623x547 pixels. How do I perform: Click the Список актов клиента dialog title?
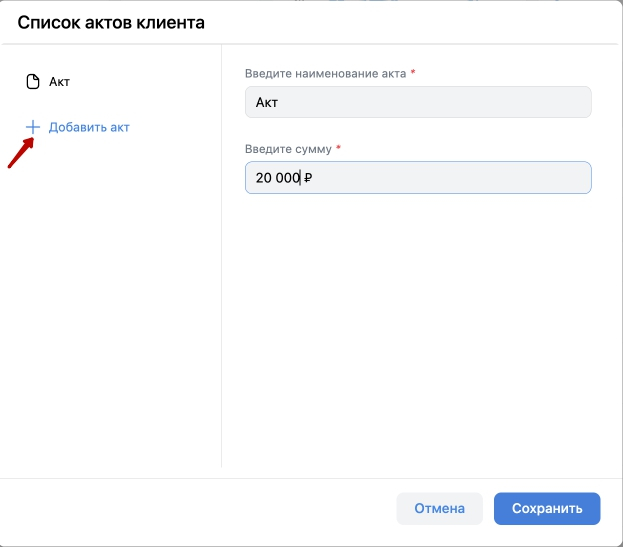click(x=111, y=22)
